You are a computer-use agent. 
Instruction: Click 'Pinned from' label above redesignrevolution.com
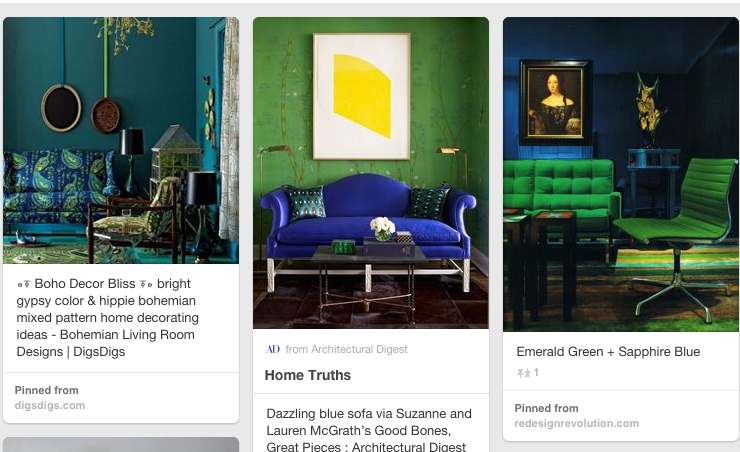[x=546, y=408]
